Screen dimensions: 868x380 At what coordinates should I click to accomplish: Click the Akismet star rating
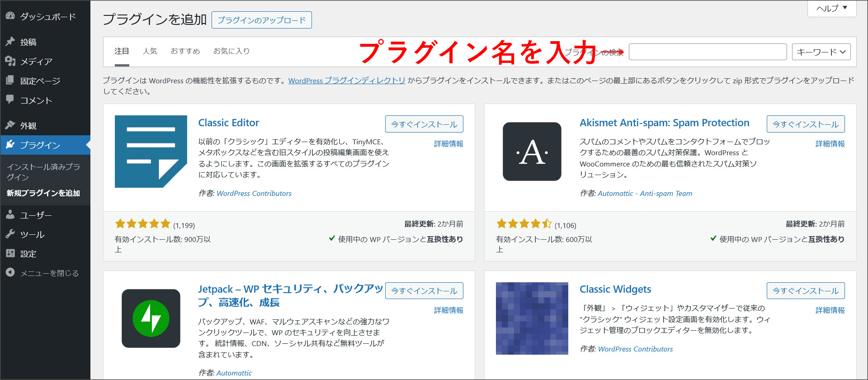pos(524,224)
